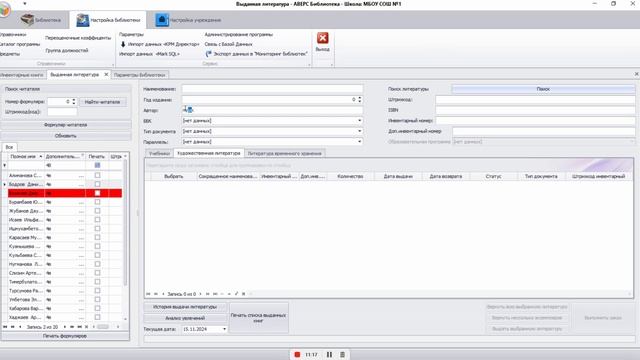
Task: Click Импорт данных «КРМ Директор» download icon
Action: tap(123, 44)
